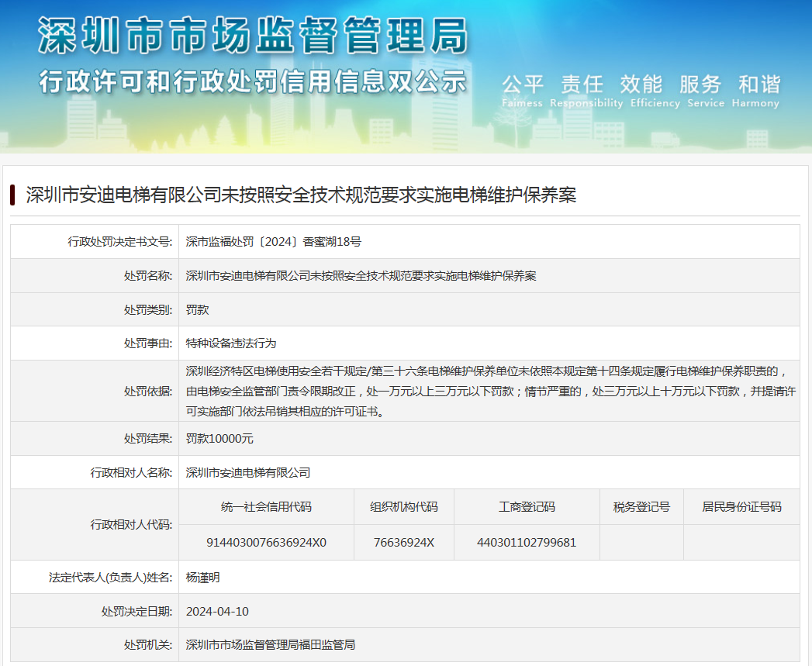Screen dimensions: 812x666
Task: Click company name in the 行政相对人名称 row
Action: [x=248, y=472]
